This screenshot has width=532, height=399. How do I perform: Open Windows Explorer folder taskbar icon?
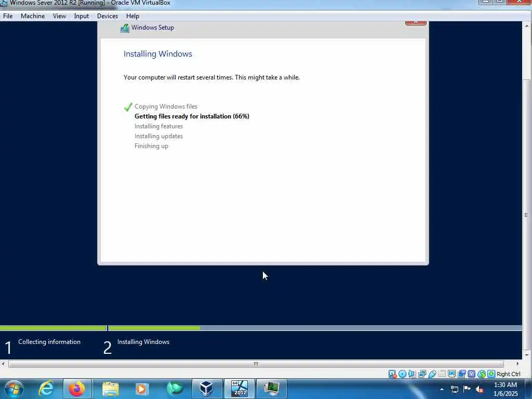110,389
